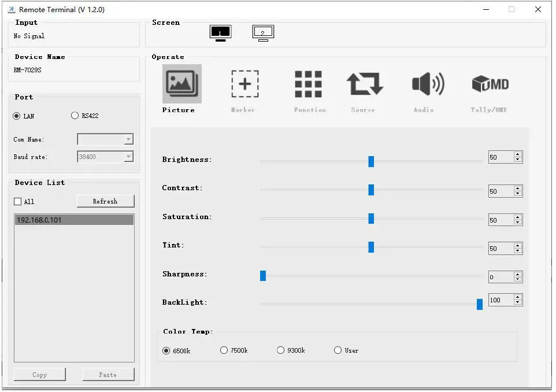Click the device name RM-7029S
Image resolution: width=556 pixels, height=392 pixels.
(27, 70)
